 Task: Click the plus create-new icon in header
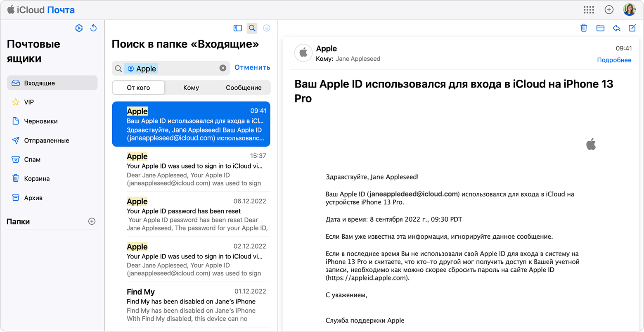point(609,9)
